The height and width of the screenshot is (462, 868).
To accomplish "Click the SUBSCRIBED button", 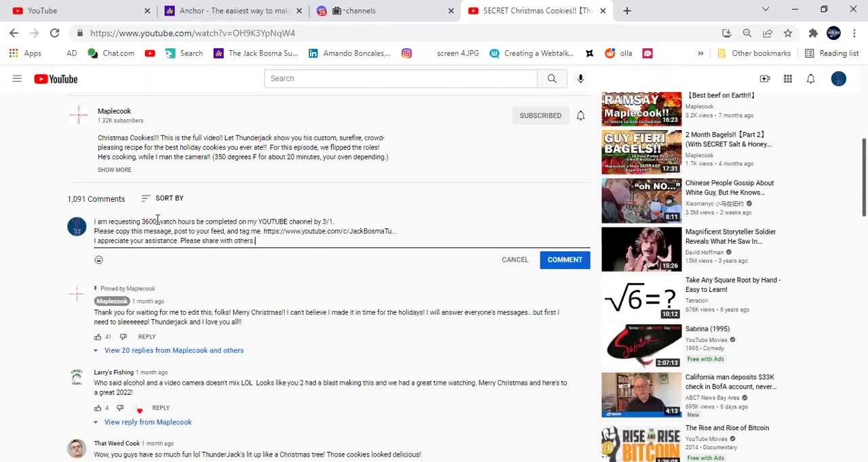I will coord(540,115).
